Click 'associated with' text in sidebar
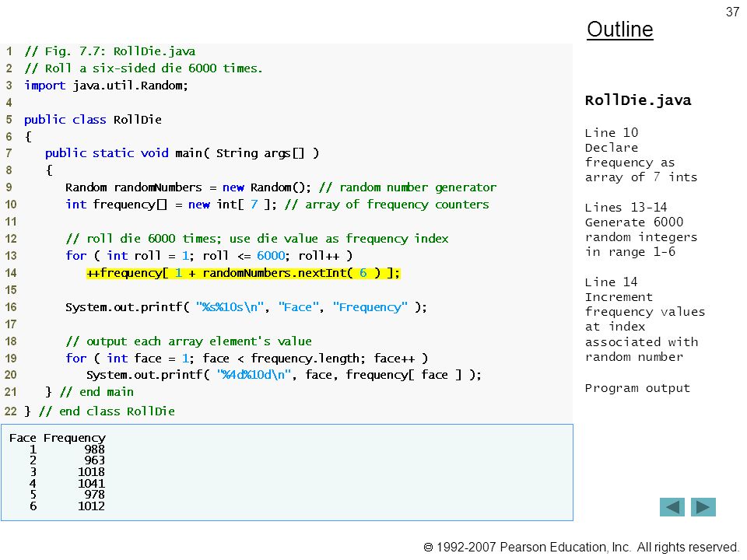This screenshot has height=560, width=747. pyautogui.click(x=642, y=342)
